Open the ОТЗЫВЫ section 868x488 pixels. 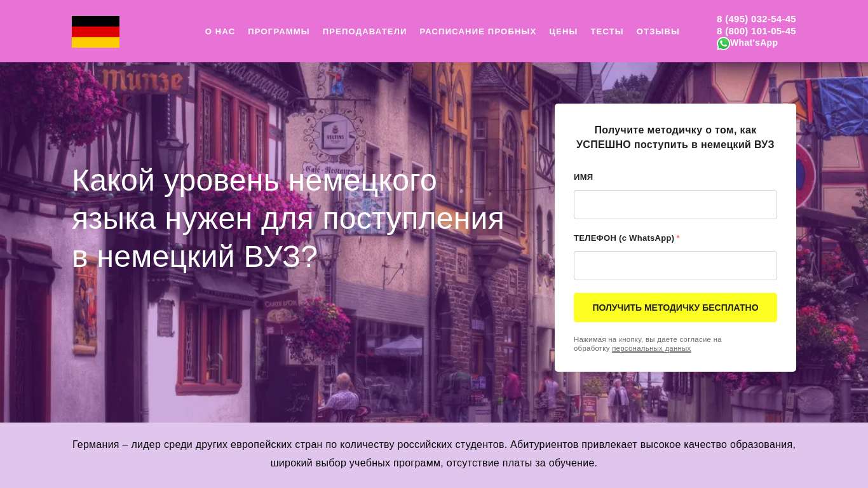pos(658,32)
